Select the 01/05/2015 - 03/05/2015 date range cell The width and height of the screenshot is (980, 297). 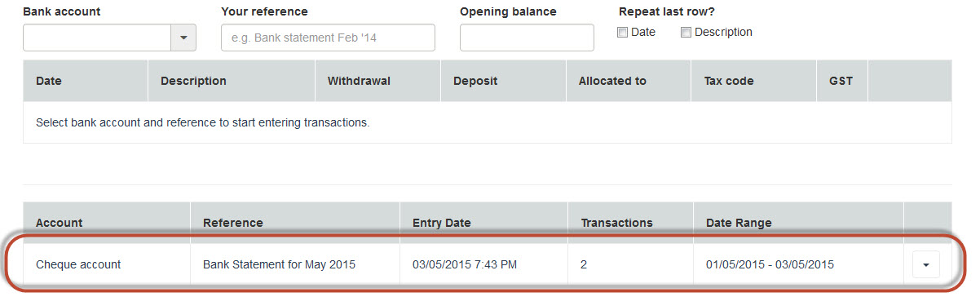pos(770,264)
